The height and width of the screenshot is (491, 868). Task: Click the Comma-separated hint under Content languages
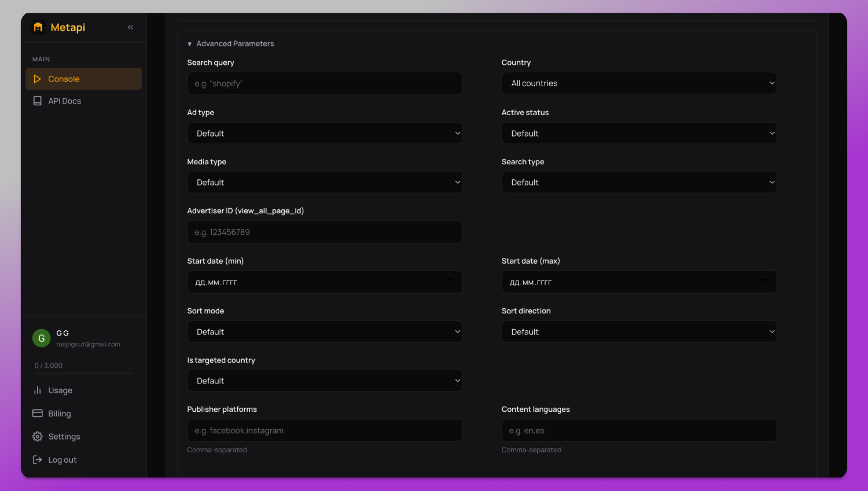click(531, 450)
